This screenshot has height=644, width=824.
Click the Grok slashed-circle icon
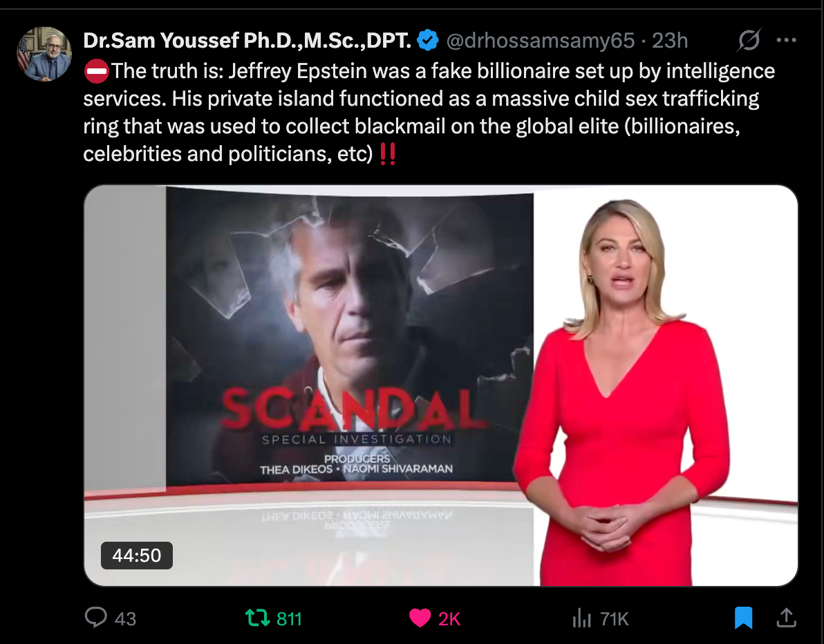(749, 40)
